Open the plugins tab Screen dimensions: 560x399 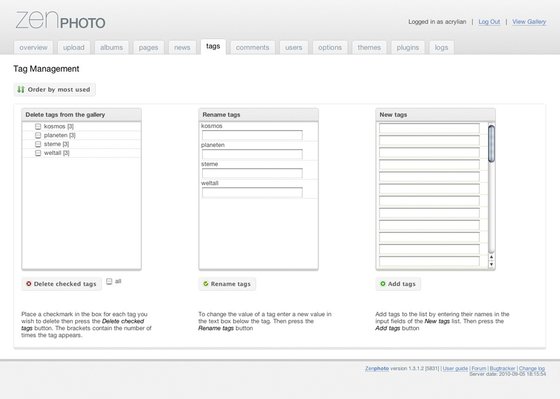tap(408, 48)
